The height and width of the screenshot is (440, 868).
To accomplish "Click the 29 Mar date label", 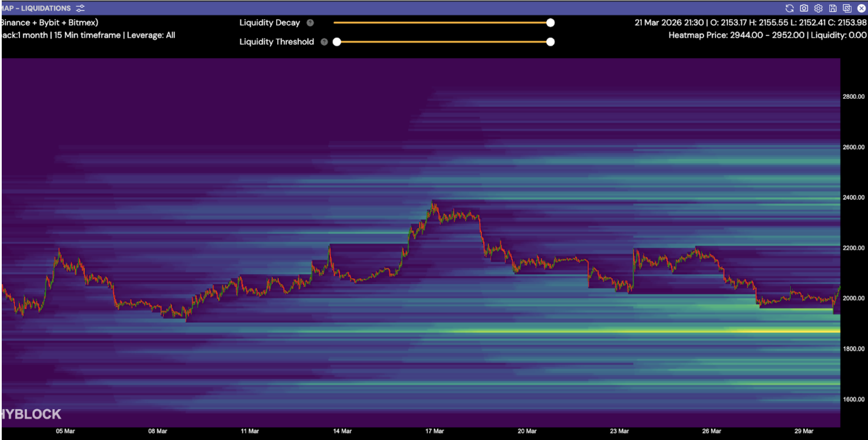I will click(804, 431).
